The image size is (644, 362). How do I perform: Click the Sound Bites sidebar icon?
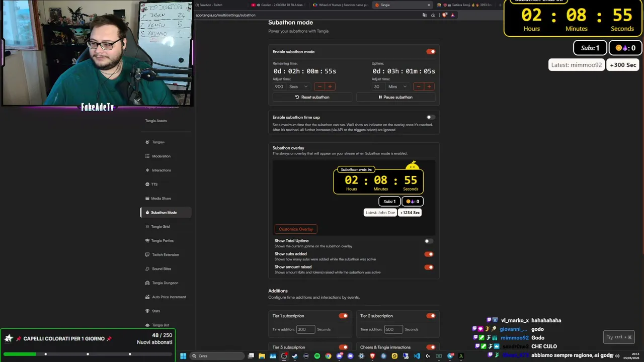pyautogui.click(x=147, y=269)
